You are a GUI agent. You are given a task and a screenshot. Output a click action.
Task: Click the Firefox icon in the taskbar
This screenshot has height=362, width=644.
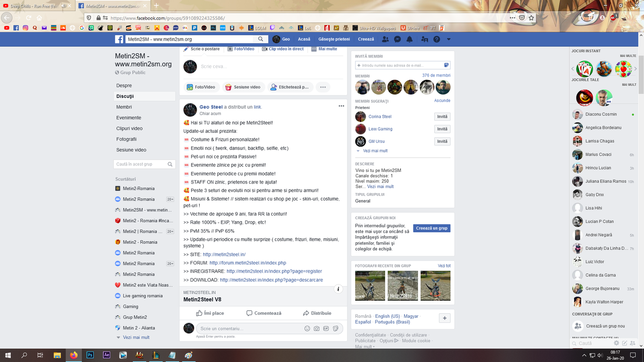pos(74,355)
